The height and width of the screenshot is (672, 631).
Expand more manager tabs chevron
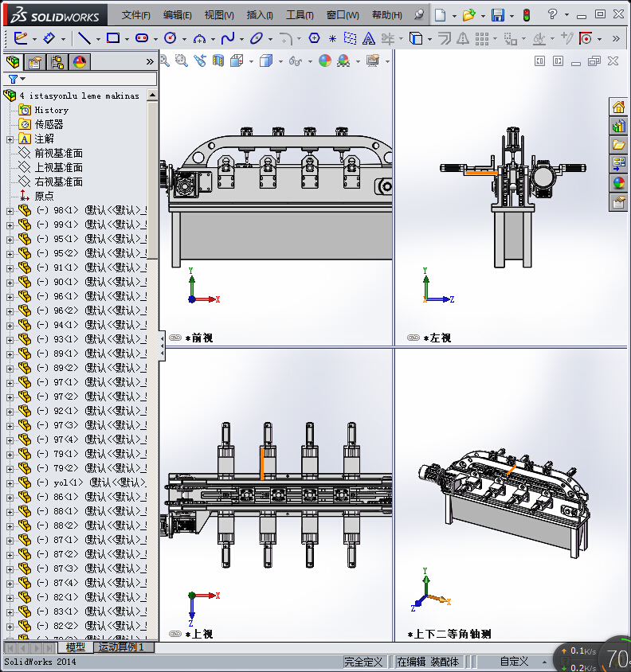click(x=150, y=62)
